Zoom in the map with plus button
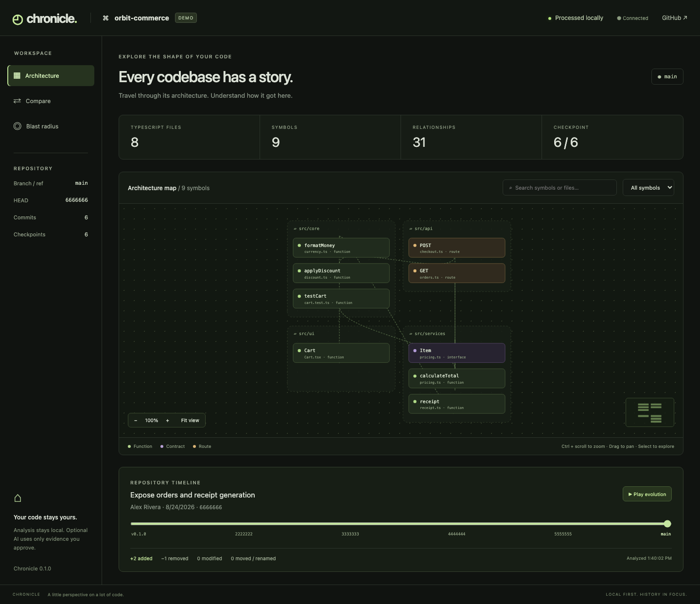Viewport: 700px width, 604px height. (168, 421)
